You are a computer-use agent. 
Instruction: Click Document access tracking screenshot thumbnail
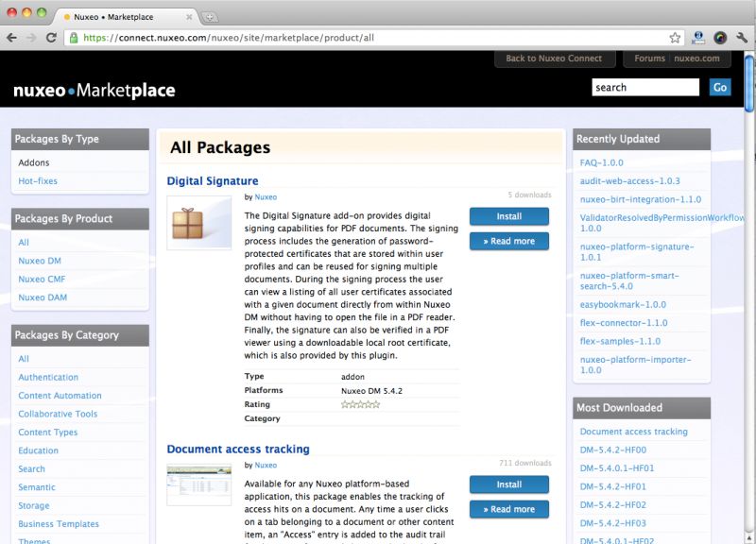(199, 484)
